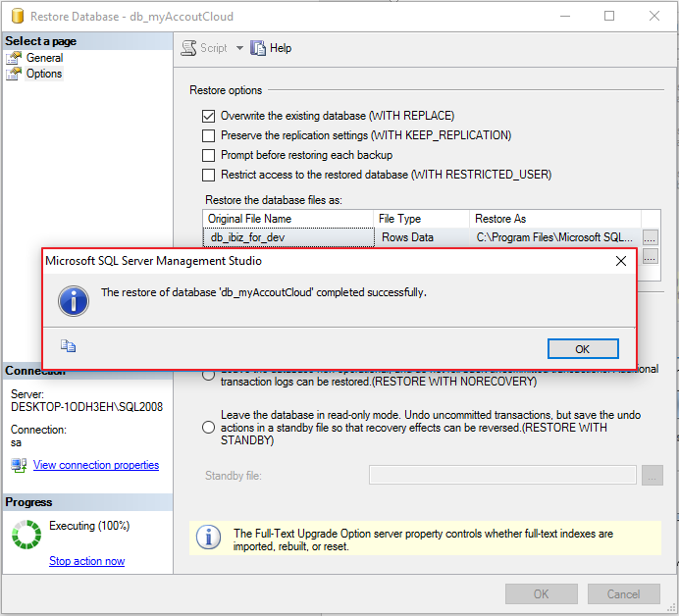
Task: Enable Restrict access to the restored database
Action: (x=208, y=175)
